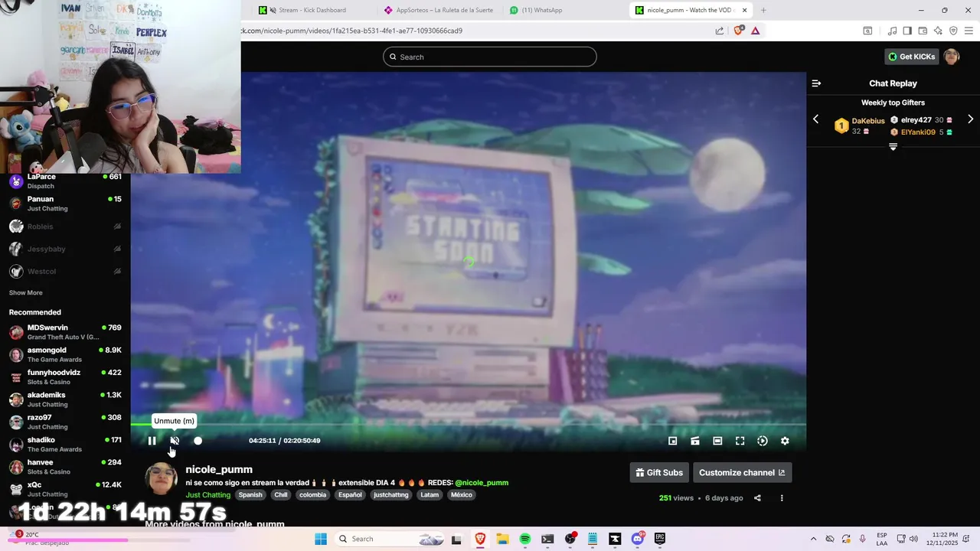Focus the Kick search field

click(x=490, y=57)
